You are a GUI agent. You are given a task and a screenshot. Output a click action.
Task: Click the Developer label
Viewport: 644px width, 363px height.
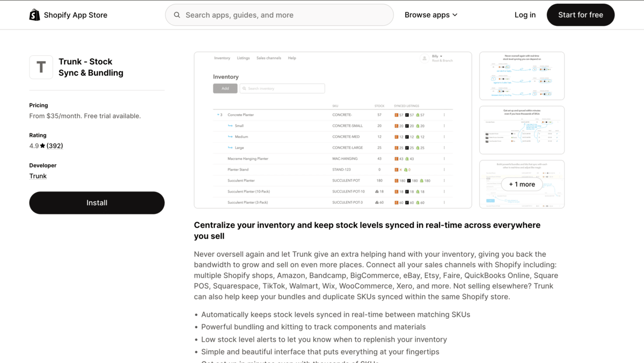43,165
